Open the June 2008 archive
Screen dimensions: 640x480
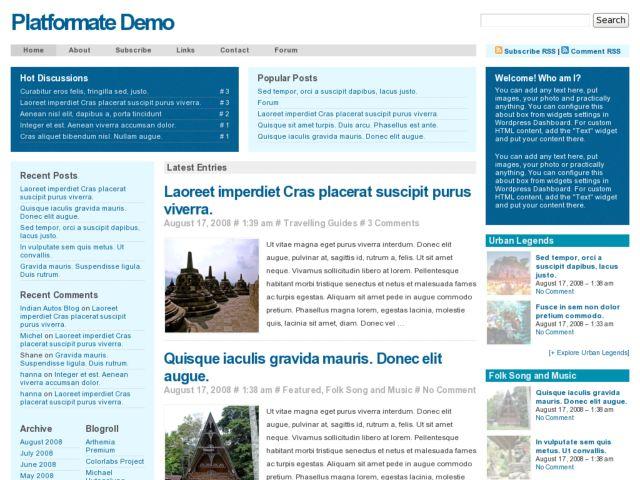[x=38, y=464]
